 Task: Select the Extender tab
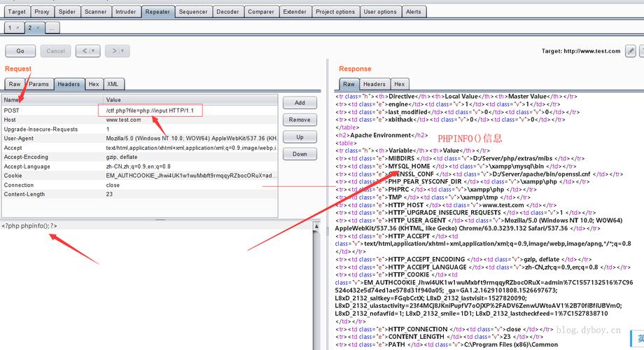click(295, 11)
